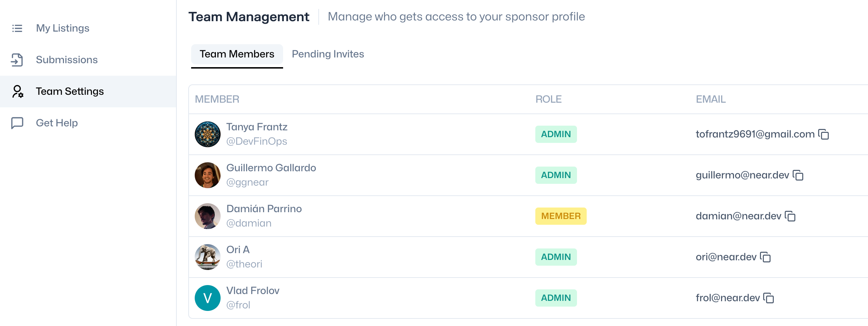Click Vlad Frolov's teal V avatar
This screenshot has height=326, width=868.
coord(208,298)
